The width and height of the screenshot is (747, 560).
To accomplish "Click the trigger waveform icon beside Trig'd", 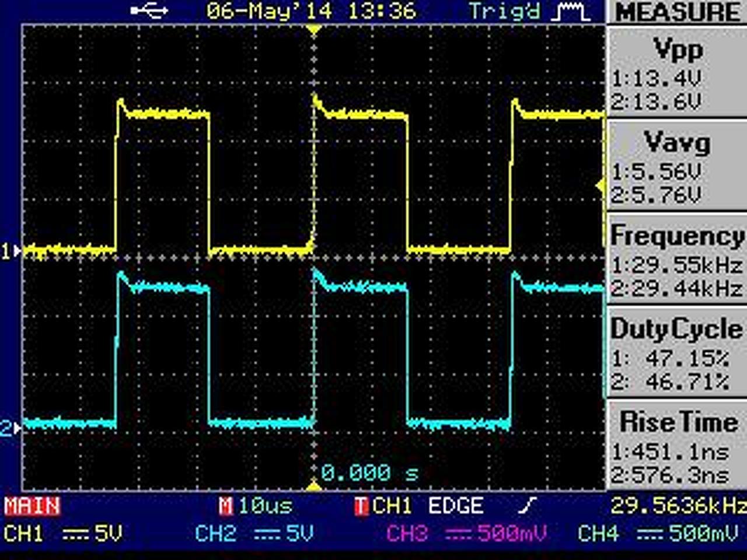I will click(570, 12).
